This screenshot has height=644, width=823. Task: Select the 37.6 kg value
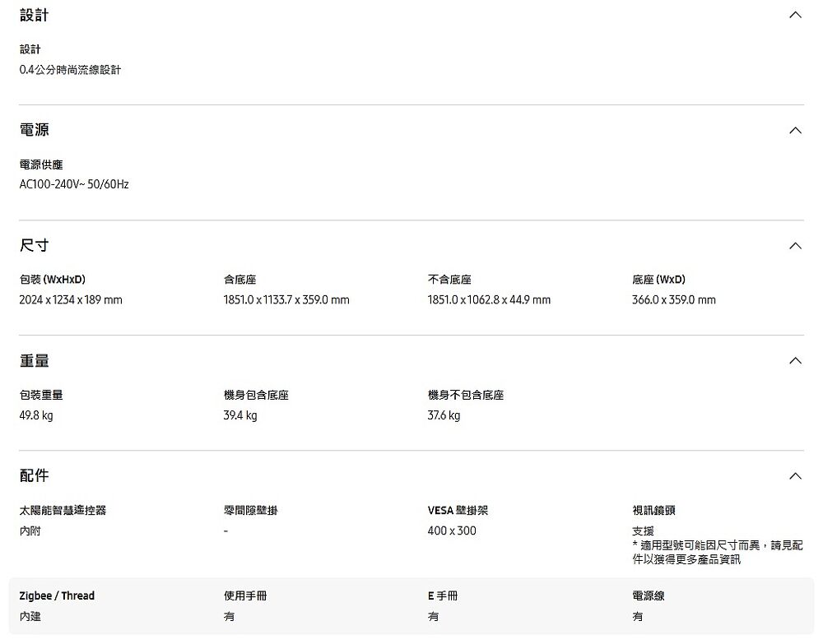pos(444,415)
